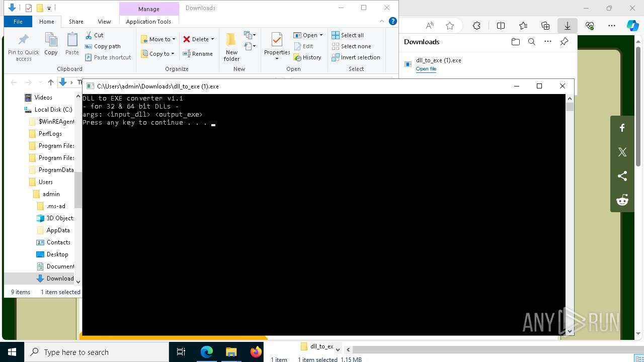Viewport: 644px width, 362px height.
Task: Click the Open file link
Action: [426, 69]
